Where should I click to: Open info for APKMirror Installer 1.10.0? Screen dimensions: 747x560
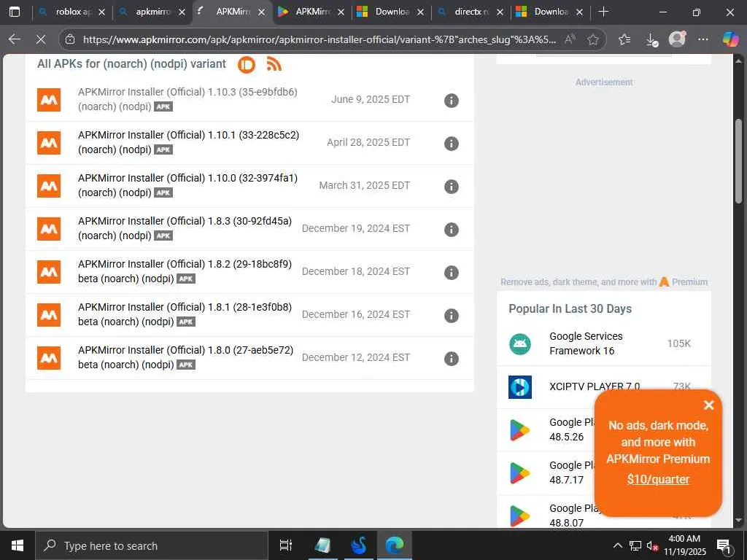point(451,187)
